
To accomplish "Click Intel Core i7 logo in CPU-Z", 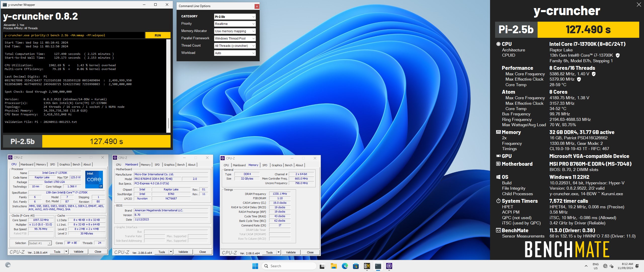I will coord(94,180).
